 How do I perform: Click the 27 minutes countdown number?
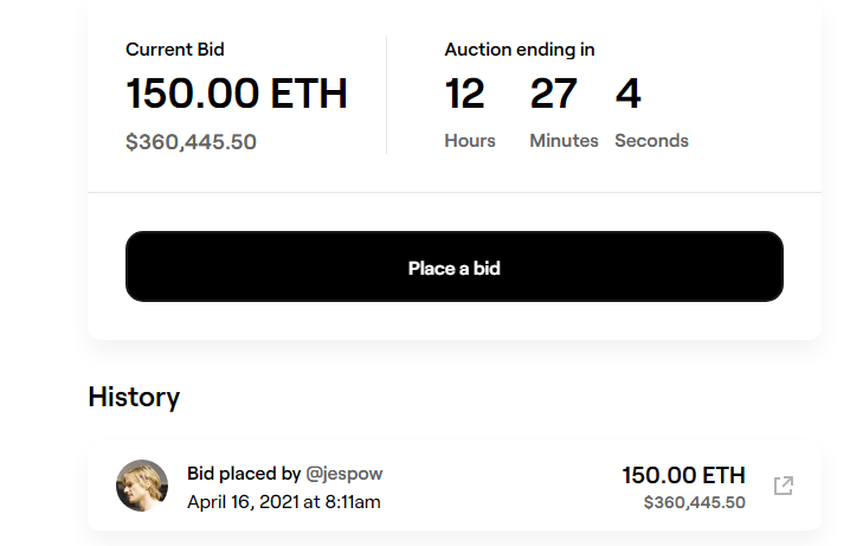553,94
